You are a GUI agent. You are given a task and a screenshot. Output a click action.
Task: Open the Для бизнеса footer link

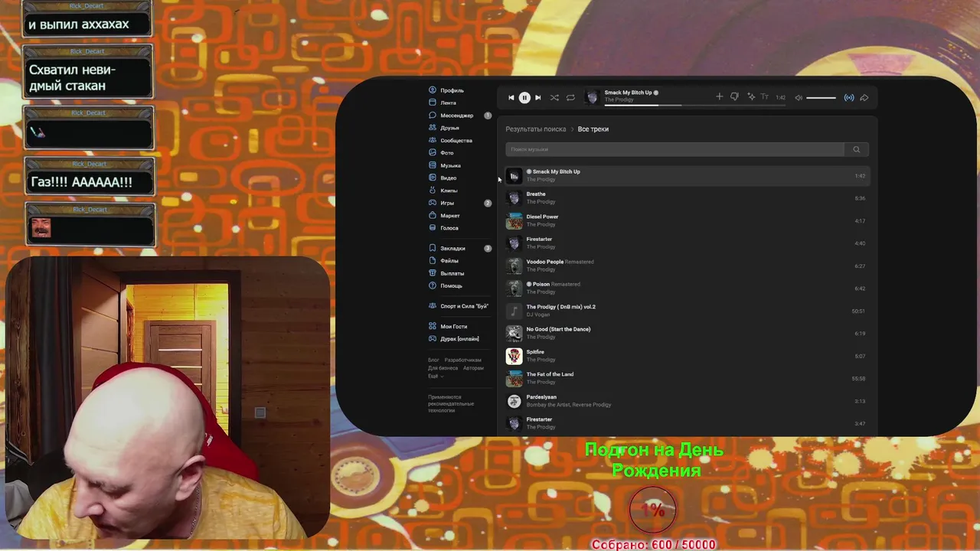[x=443, y=368]
